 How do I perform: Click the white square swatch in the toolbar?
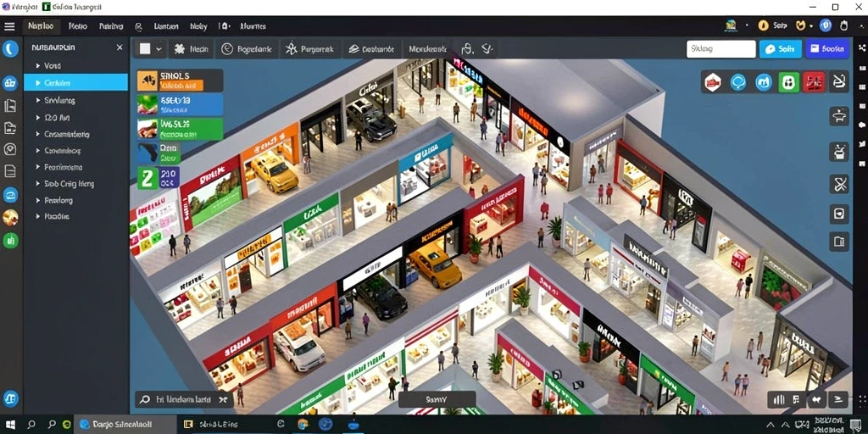(x=144, y=48)
